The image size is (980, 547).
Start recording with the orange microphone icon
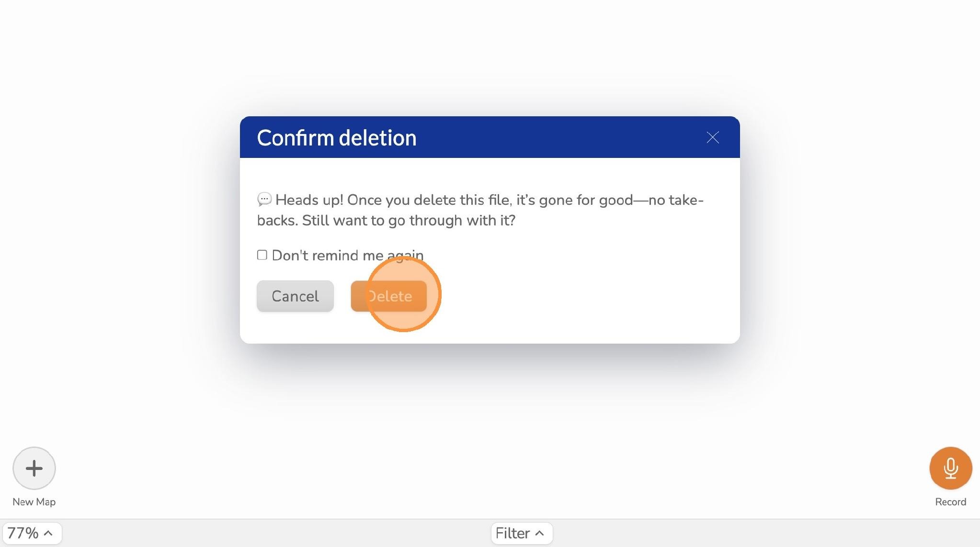(951, 468)
